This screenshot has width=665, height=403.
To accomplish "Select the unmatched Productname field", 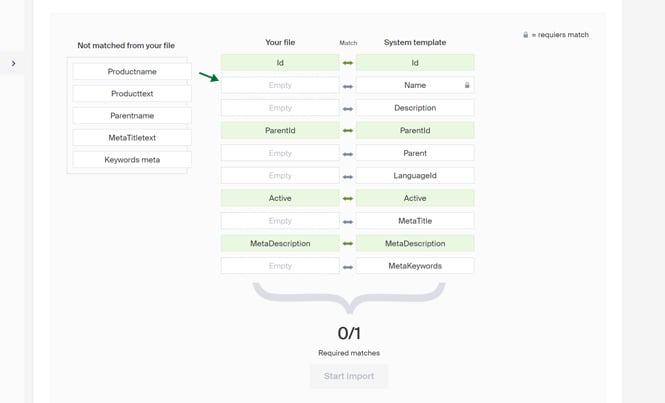I will coord(132,72).
